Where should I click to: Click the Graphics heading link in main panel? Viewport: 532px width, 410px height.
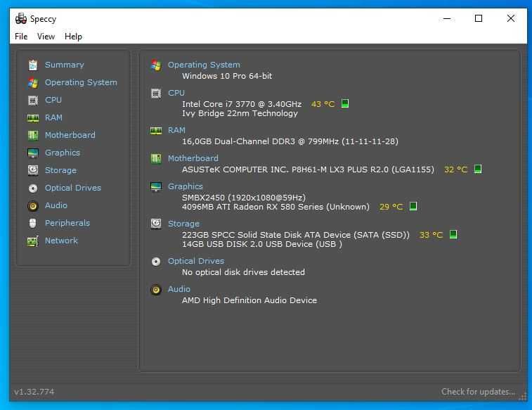coord(186,186)
